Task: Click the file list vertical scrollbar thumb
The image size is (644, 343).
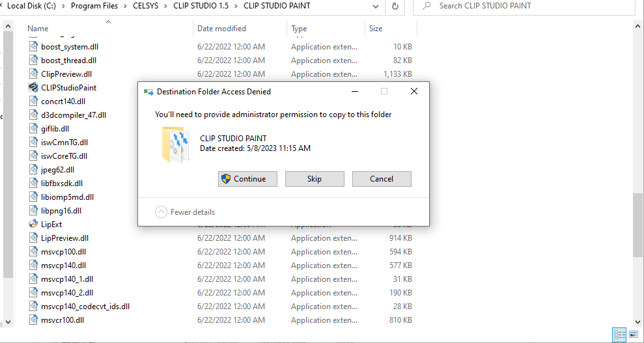Action: pos(637,225)
